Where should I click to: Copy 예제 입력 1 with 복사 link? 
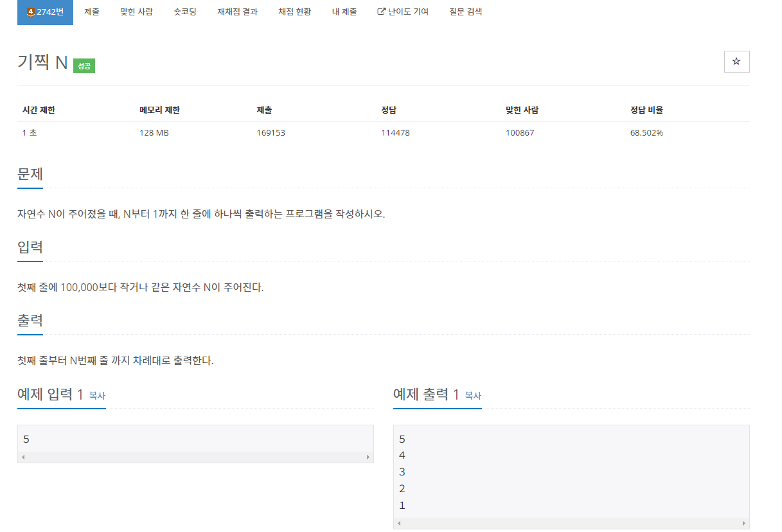click(x=97, y=396)
